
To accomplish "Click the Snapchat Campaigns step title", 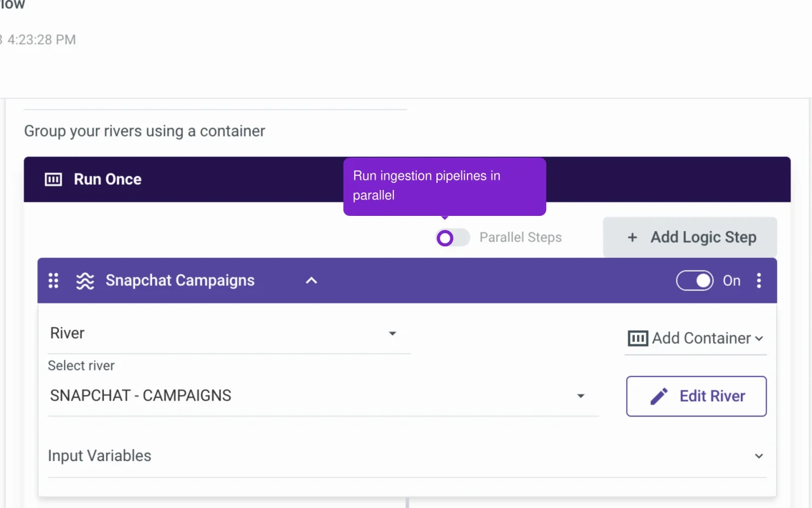I will point(180,281).
